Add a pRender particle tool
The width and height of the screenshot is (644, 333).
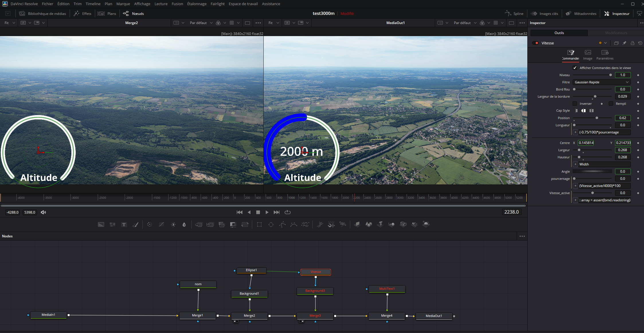click(x=343, y=224)
